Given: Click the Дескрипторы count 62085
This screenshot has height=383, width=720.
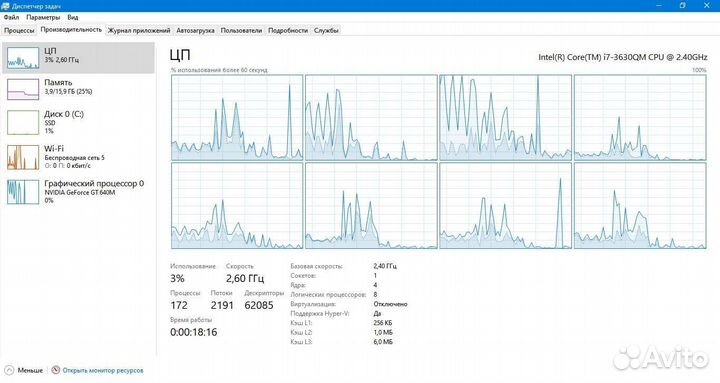Looking at the screenshot, I should 259,305.
